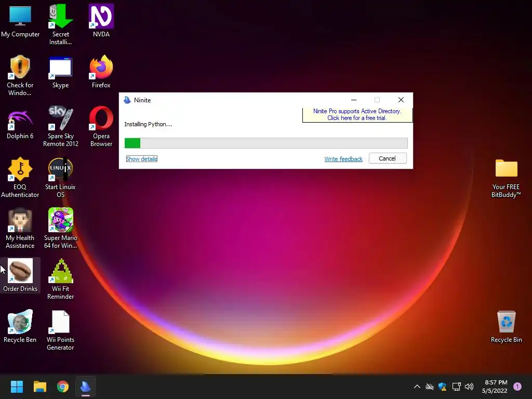Close the Ninite window
The height and width of the screenshot is (399, 532).
(401, 100)
